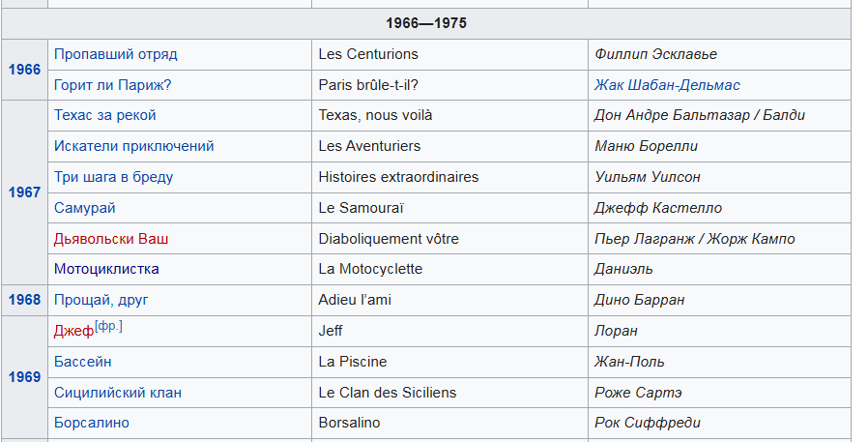Open film link Бассейн

click(83, 362)
